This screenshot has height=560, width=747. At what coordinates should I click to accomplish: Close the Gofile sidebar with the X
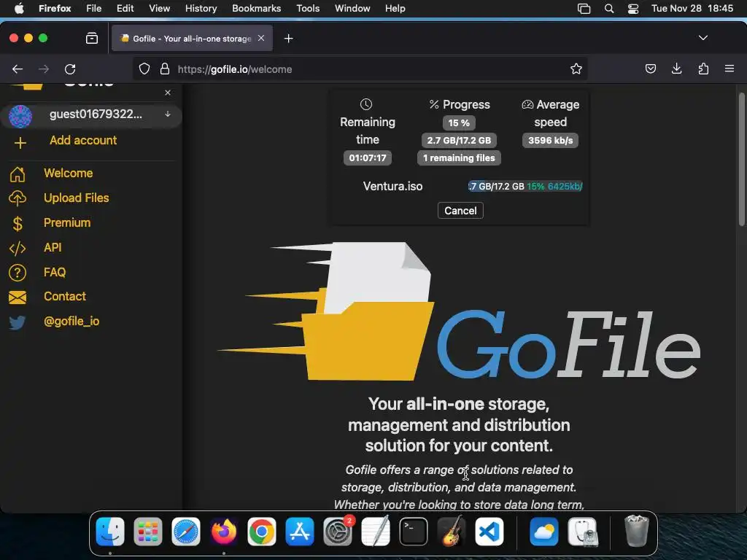[x=168, y=93]
